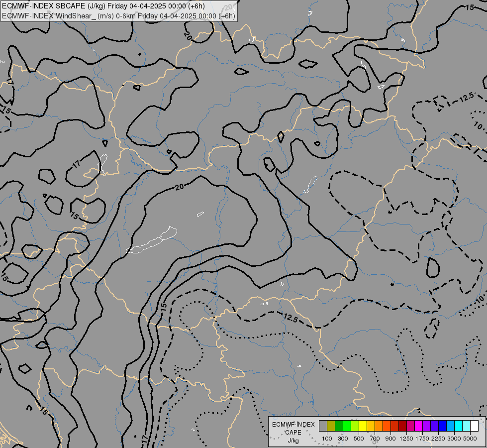The image size is (487, 448).
Task: Click the legend title 'ECMWF-INDEX'
Action: pyautogui.click(x=293, y=425)
